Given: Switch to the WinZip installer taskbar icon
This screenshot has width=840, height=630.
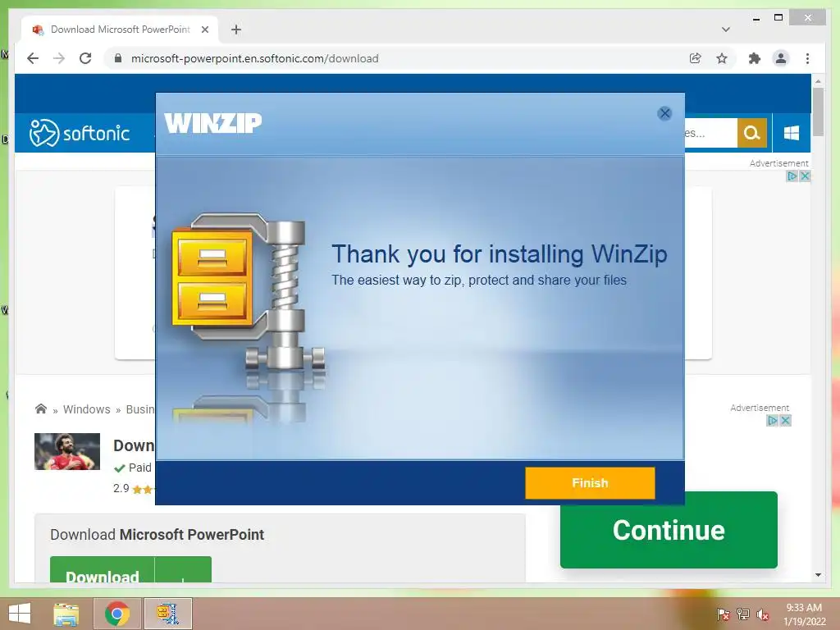Looking at the screenshot, I should [167, 614].
